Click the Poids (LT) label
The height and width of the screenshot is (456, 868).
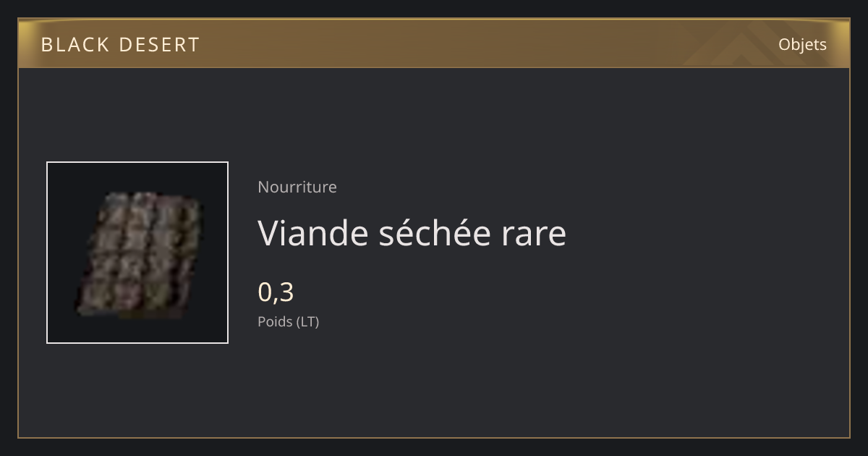click(288, 321)
